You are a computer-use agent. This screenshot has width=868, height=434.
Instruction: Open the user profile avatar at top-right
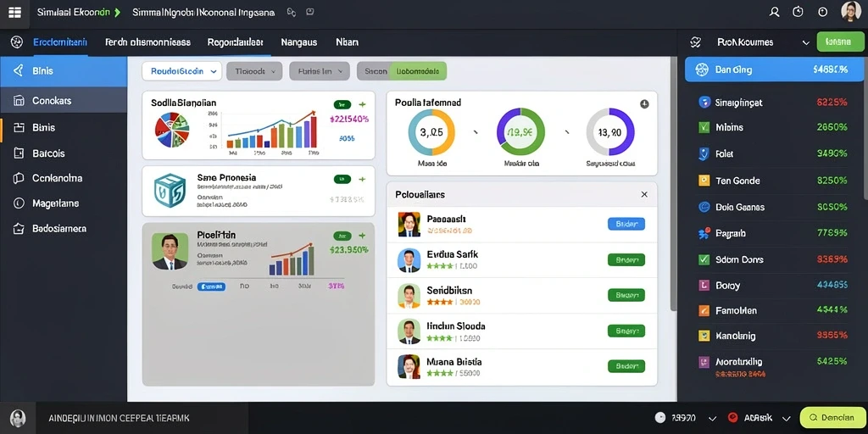coord(851,12)
